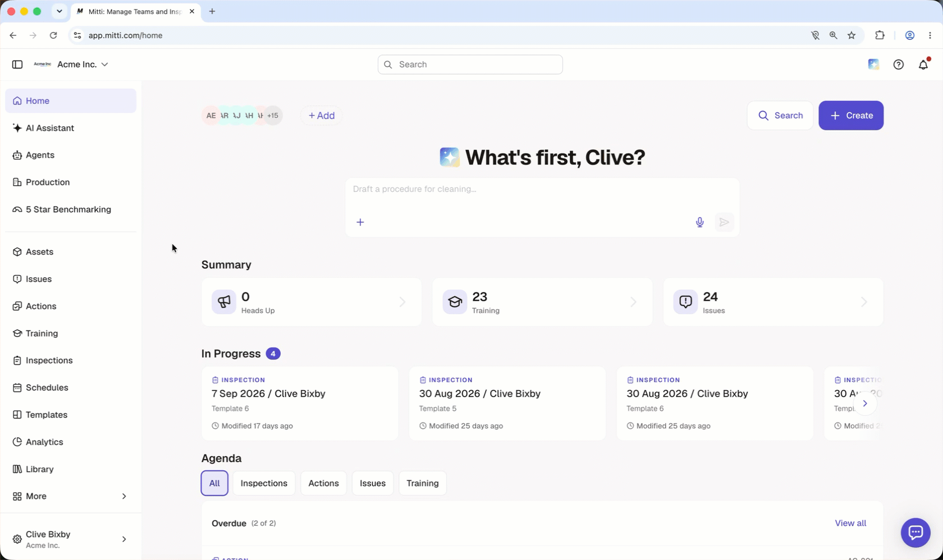Open the browser extensions puzzle icon
Screen dimensions: 943x560
[x=880, y=35]
